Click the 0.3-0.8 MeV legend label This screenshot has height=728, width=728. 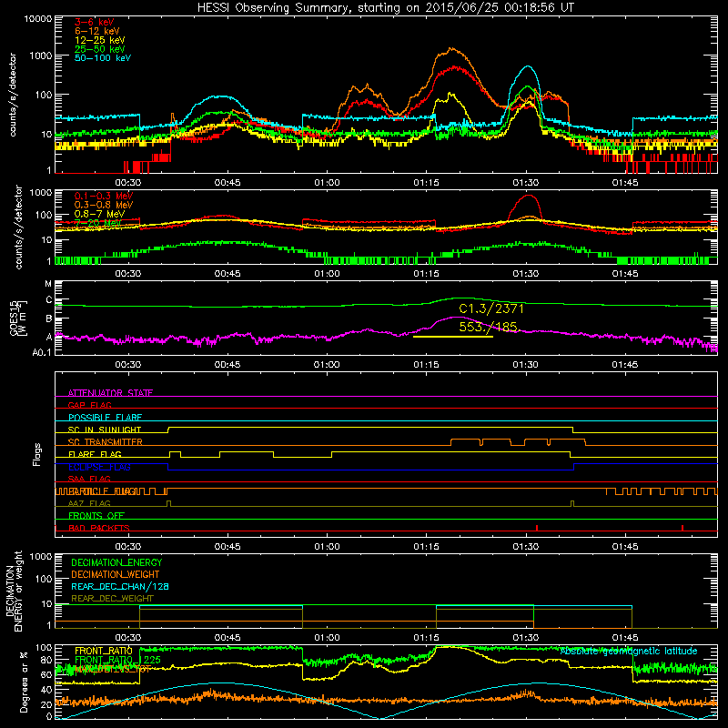point(104,205)
